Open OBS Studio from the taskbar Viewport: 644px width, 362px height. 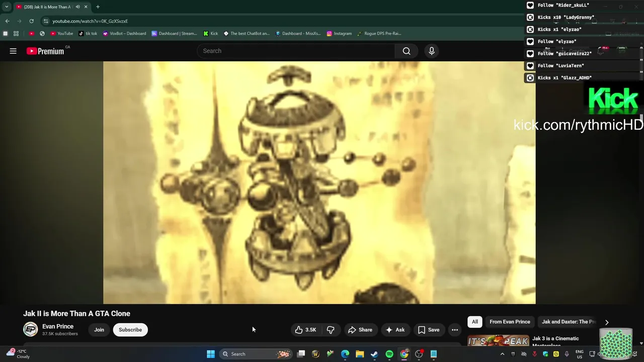pos(419,354)
